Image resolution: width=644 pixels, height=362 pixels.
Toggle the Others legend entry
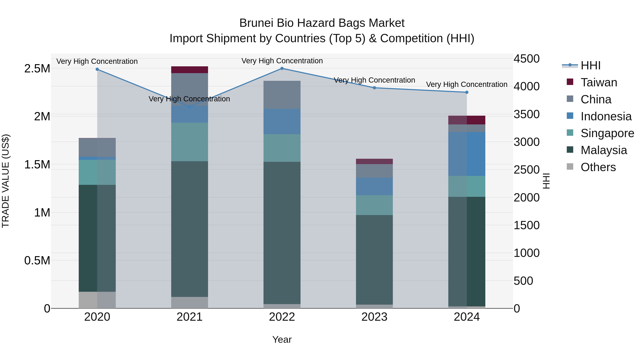click(x=591, y=167)
